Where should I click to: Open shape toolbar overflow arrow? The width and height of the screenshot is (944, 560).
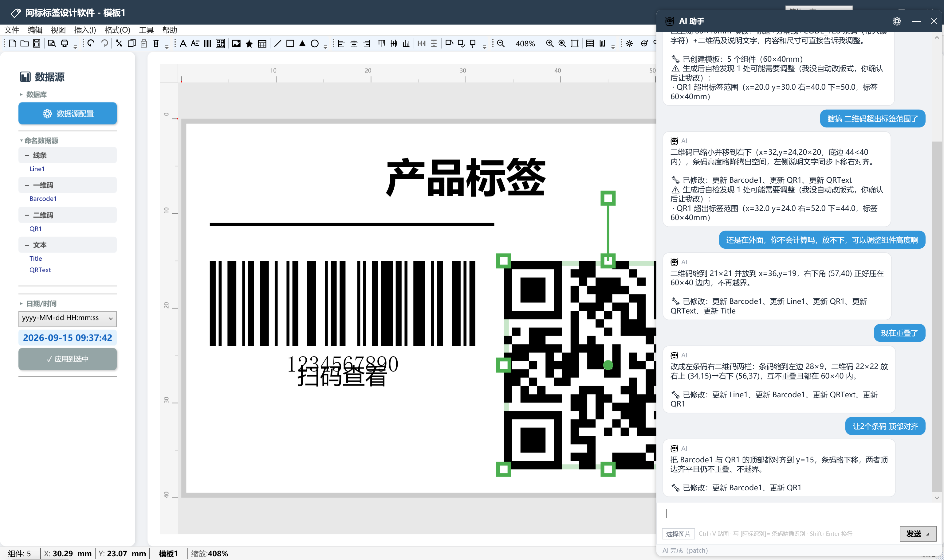[325, 47]
